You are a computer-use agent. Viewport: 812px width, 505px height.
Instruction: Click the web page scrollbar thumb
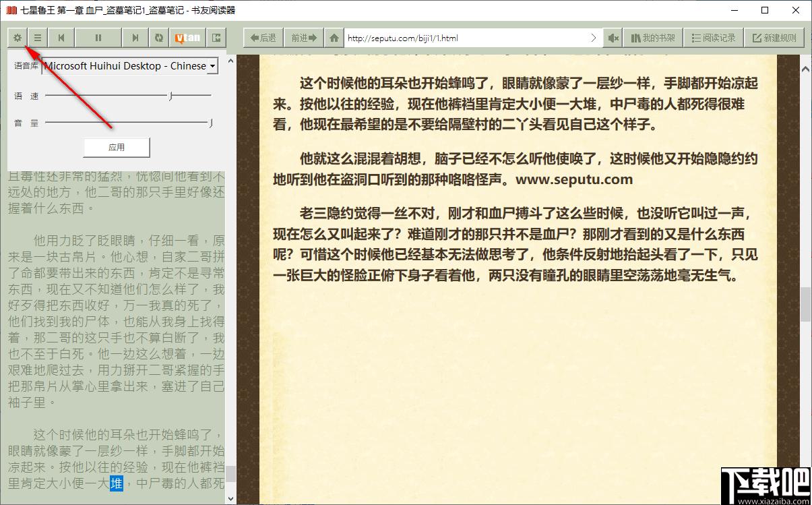[x=805, y=305]
